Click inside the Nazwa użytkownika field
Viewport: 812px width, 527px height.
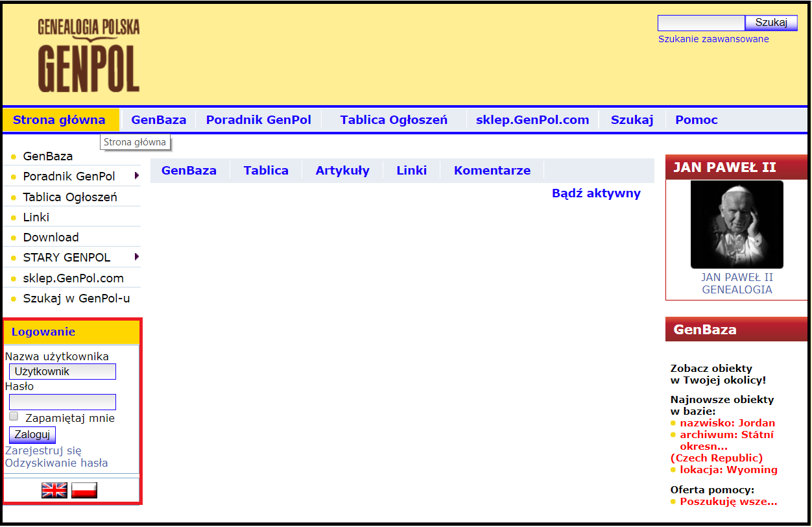click(x=62, y=371)
